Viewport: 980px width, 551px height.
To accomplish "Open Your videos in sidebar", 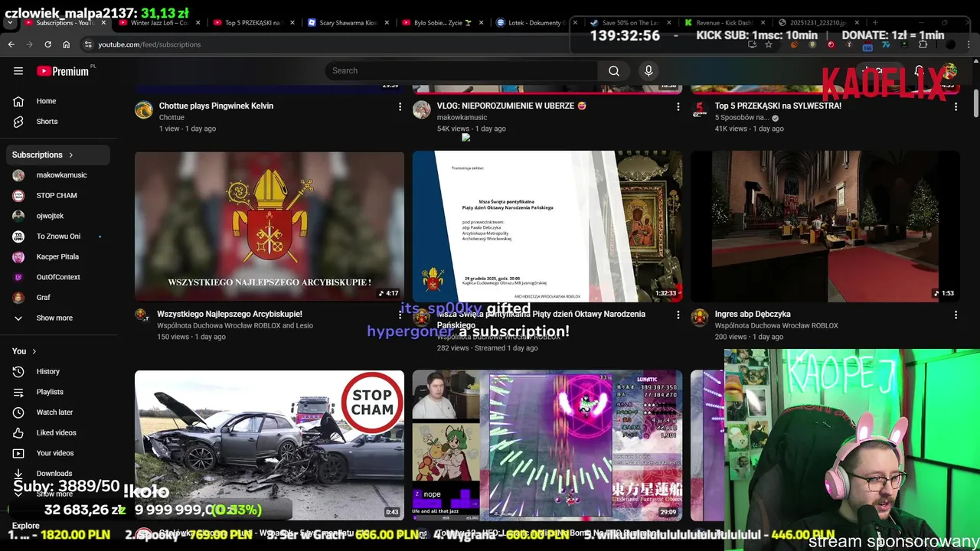I will pos(60,453).
